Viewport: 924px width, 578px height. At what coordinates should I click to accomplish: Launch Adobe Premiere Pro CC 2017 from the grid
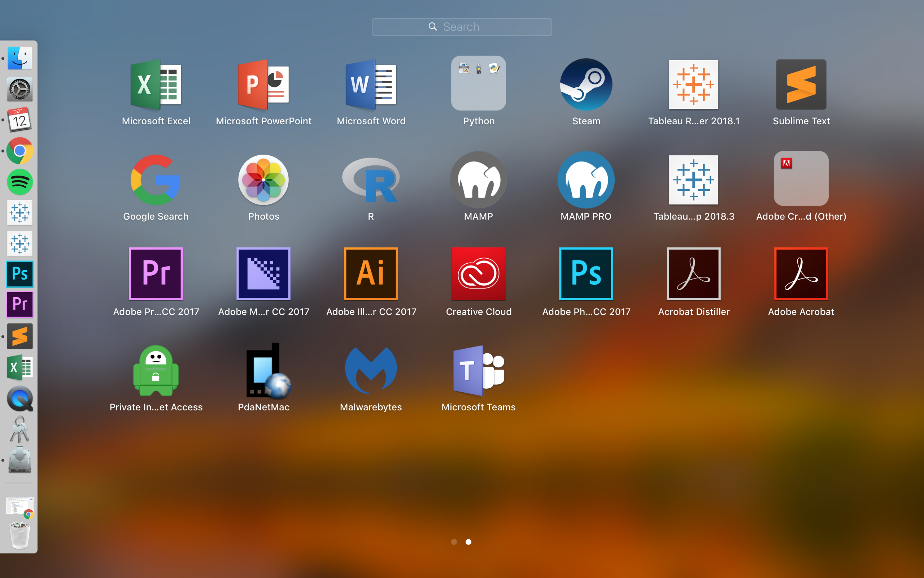coord(156,274)
